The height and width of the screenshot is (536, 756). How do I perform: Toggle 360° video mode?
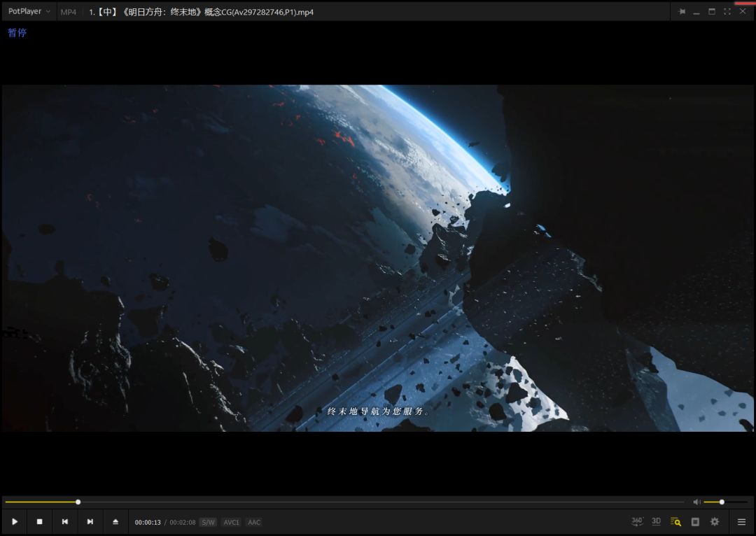(637, 521)
